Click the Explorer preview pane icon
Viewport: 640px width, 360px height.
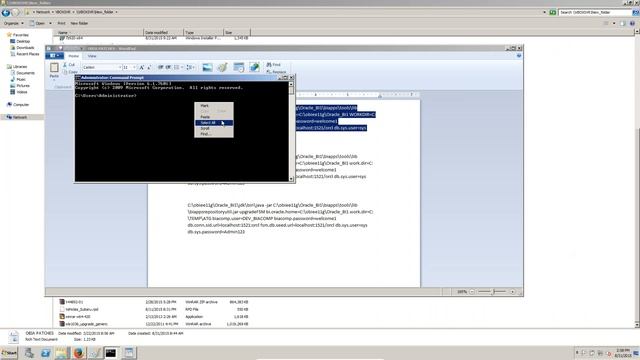click(x=622, y=23)
